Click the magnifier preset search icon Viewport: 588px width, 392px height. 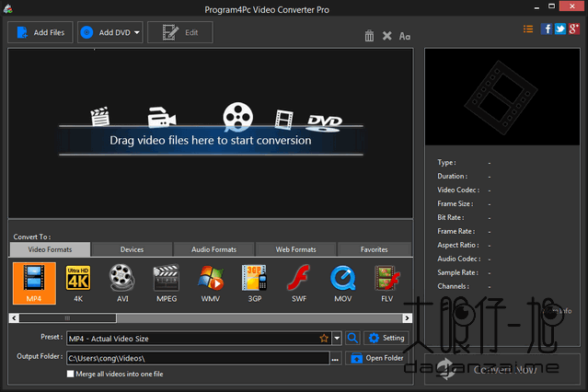coord(352,338)
